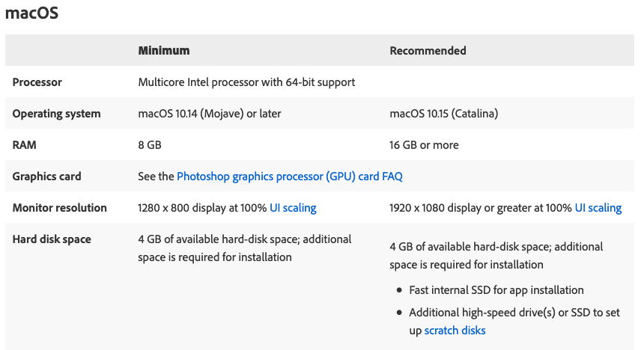644x350 pixels.
Task: Click the Hard disk space row label
Action: [x=52, y=239]
